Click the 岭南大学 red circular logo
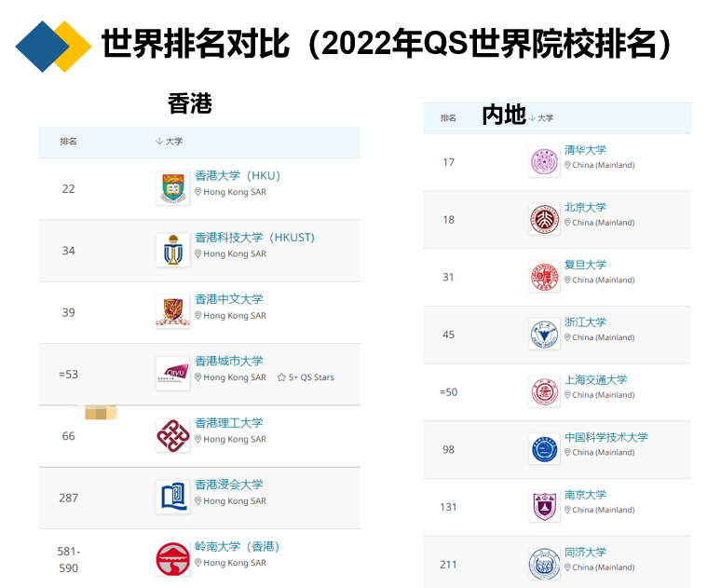 click(x=173, y=559)
